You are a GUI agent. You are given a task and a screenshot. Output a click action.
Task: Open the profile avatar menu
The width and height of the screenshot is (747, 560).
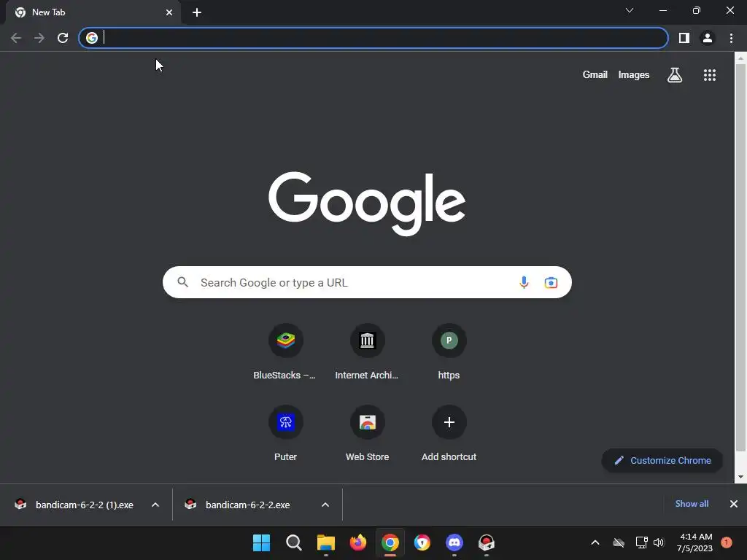(x=708, y=38)
